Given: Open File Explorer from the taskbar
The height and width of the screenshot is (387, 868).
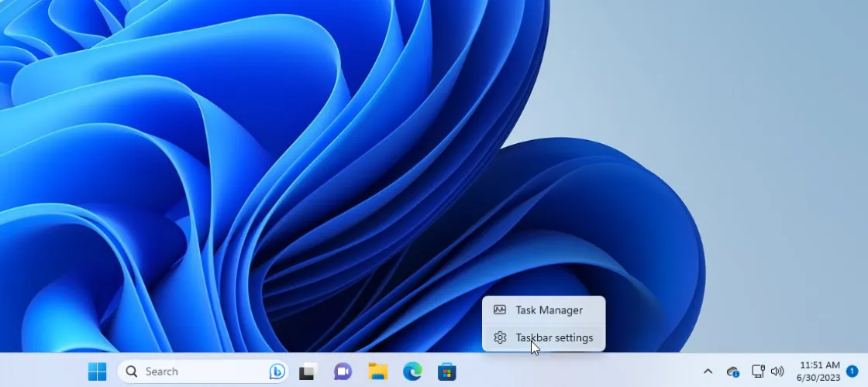Looking at the screenshot, I should (x=377, y=372).
